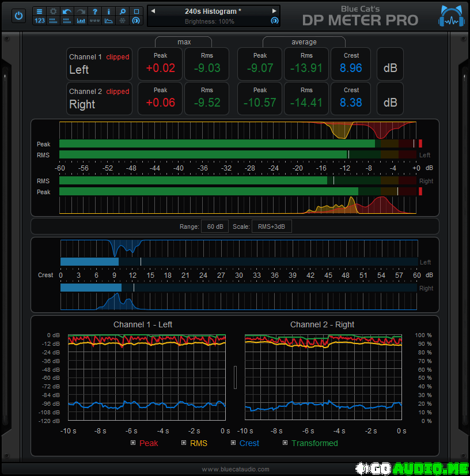Viewport: 470px width, 476px height.
Task: Click the Crest 8.38 value
Action: (x=351, y=103)
